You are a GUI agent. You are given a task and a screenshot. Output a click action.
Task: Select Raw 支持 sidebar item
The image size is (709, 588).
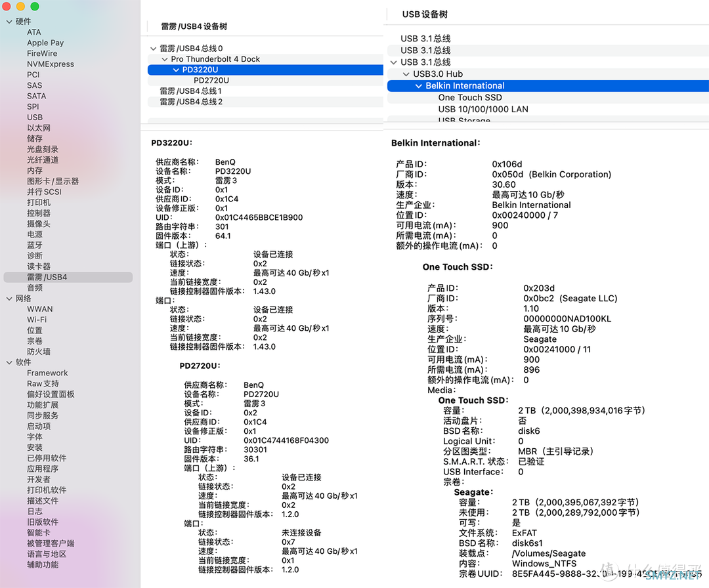(x=43, y=383)
